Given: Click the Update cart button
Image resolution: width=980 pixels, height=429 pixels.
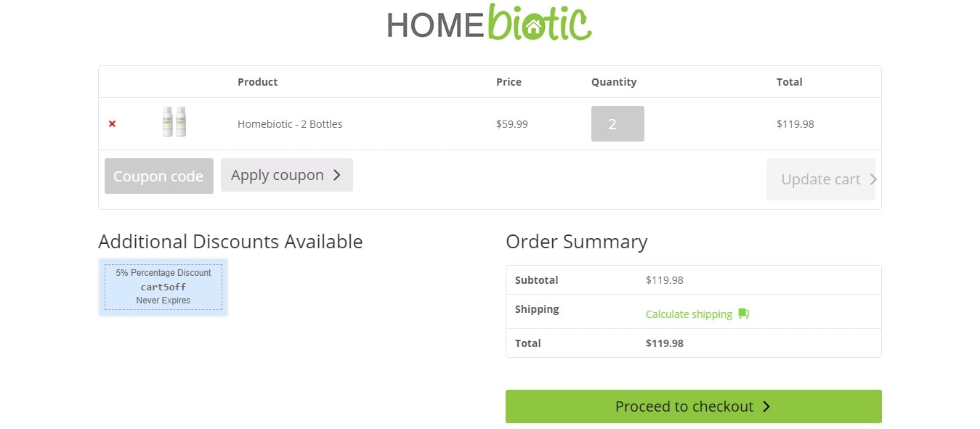Looking at the screenshot, I should click(x=821, y=179).
